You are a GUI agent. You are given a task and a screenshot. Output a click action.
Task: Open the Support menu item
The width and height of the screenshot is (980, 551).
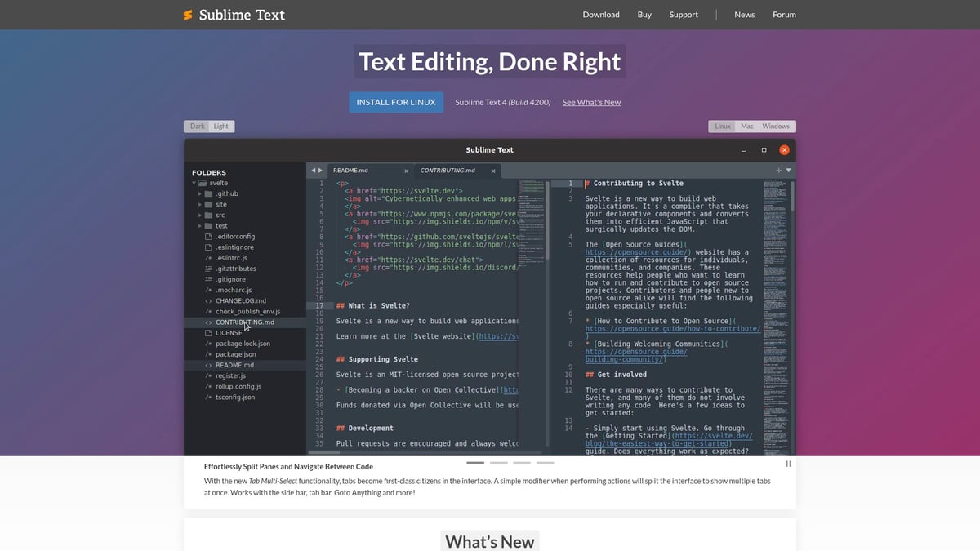point(684,15)
